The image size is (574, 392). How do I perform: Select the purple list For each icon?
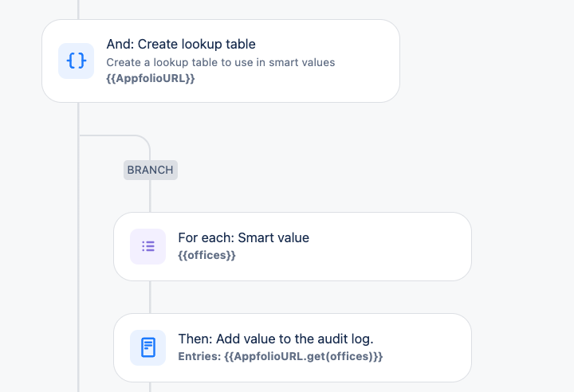point(148,246)
